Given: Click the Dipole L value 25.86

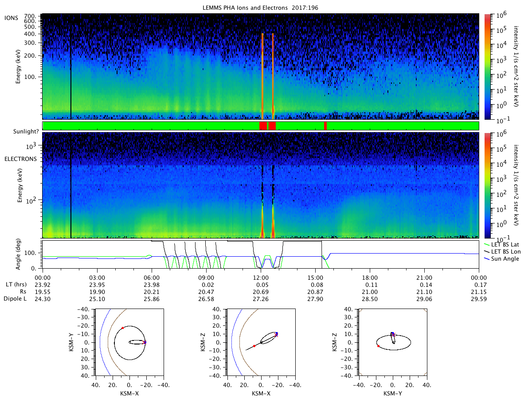Looking at the screenshot, I should 152,300.
